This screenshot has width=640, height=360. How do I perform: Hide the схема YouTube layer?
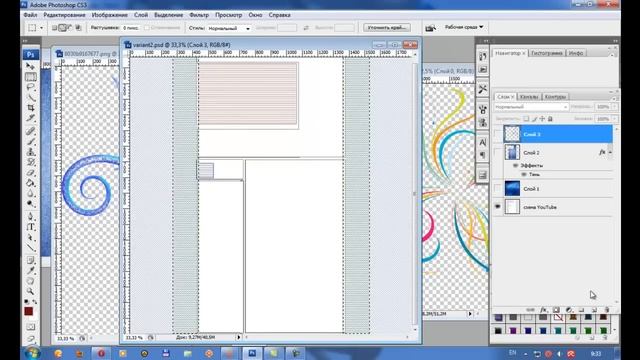coord(497,207)
